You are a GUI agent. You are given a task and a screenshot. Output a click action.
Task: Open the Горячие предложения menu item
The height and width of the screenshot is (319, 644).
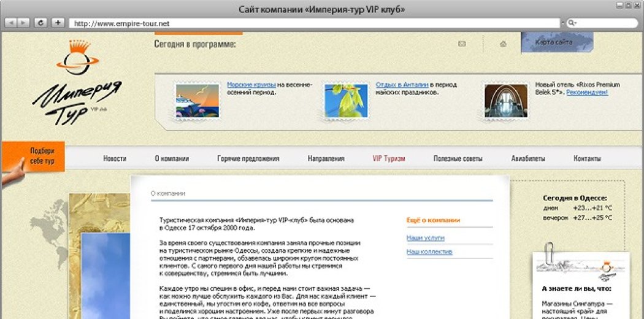click(x=248, y=158)
